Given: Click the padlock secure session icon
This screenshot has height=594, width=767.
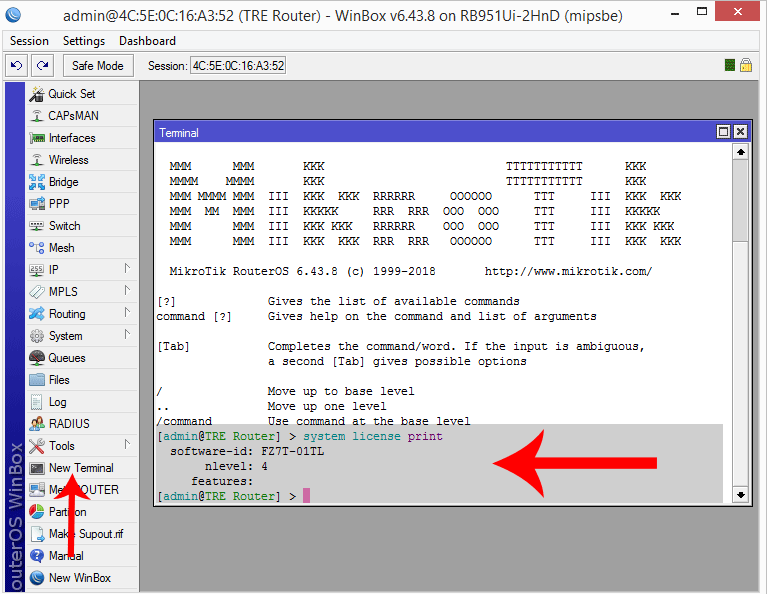Looking at the screenshot, I should (x=746, y=65).
